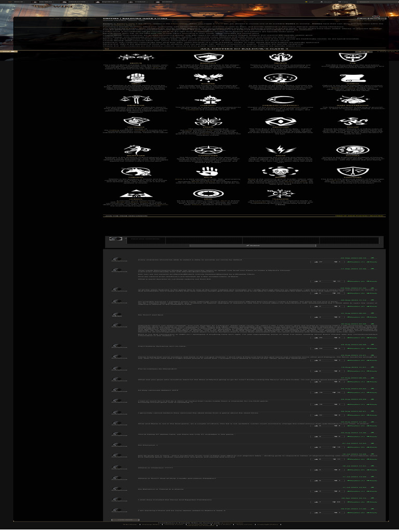Viewport: 399px width, 532px height.
Task: Open Myrkul's skull-in-triangle symbol
Action: coord(136,193)
